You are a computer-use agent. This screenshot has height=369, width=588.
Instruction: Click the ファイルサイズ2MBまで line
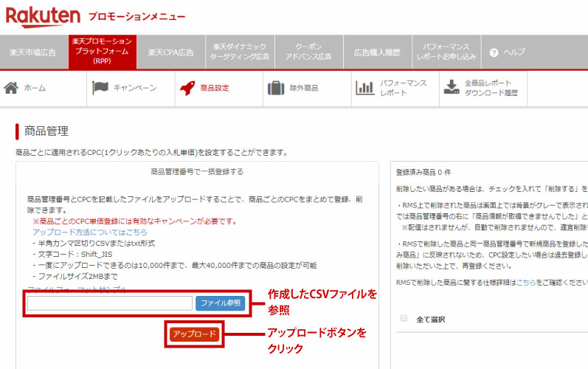point(75,276)
